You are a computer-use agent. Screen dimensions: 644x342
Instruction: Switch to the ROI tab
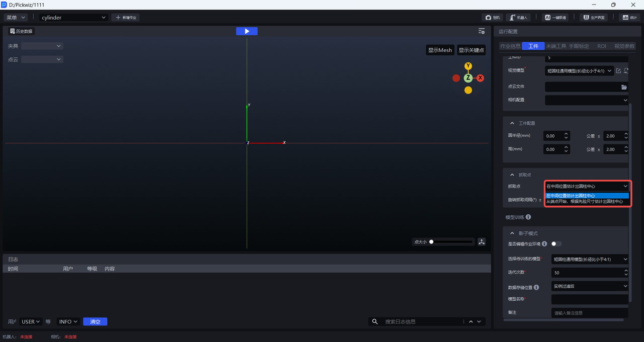(x=602, y=46)
